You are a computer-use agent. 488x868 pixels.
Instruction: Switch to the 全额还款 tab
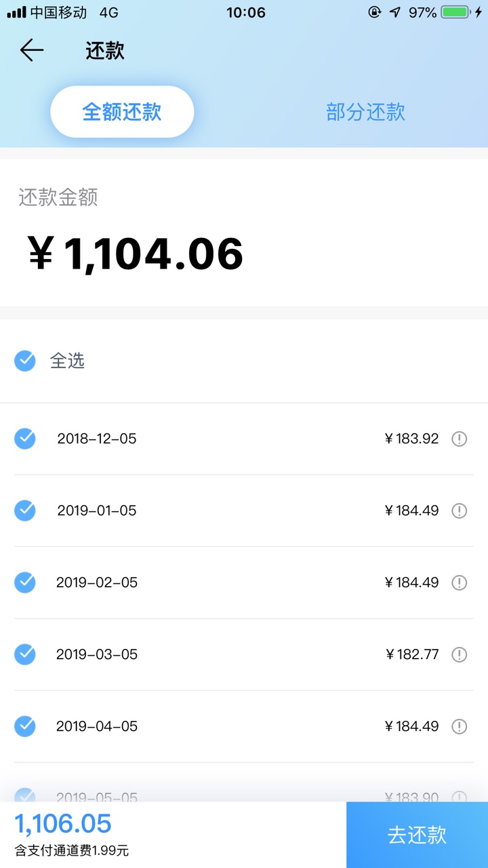coord(122,112)
